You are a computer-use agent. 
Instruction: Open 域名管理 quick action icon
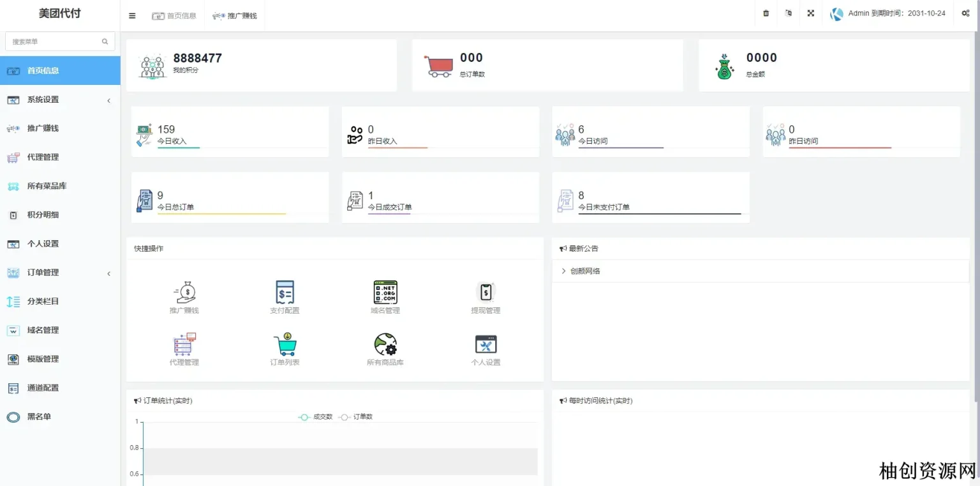(x=385, y=292)
